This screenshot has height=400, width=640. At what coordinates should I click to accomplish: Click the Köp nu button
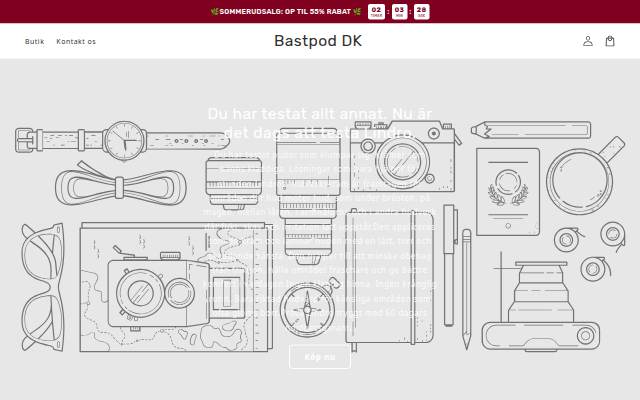coord(320,357)
